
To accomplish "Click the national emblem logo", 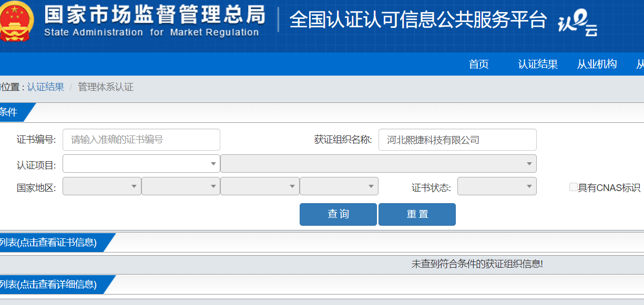I will (x=17, y=21).
